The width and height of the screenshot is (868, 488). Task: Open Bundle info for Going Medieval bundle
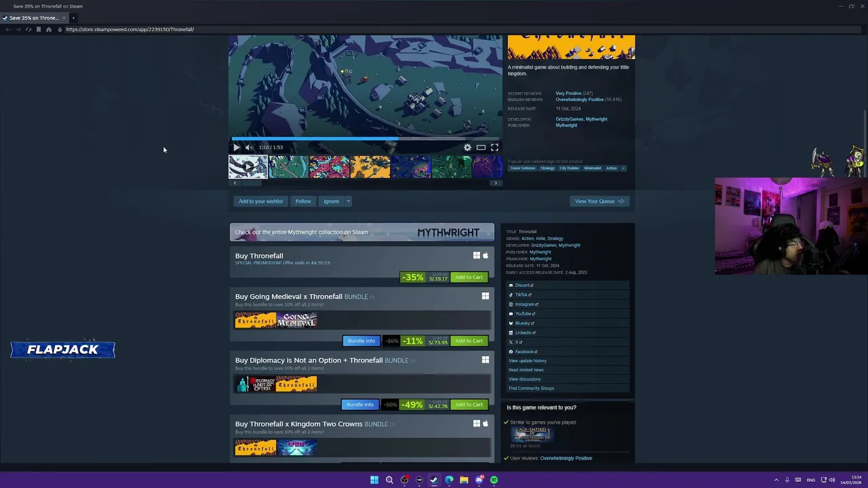click(x=361, y=341)
